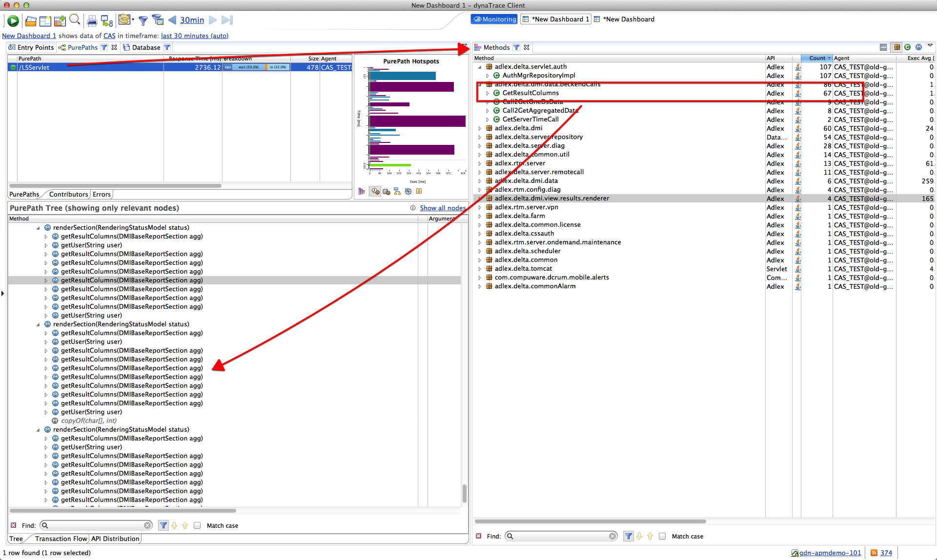Expand the com.compuware.dcrum.mobile.alerts package

[480, 278]
